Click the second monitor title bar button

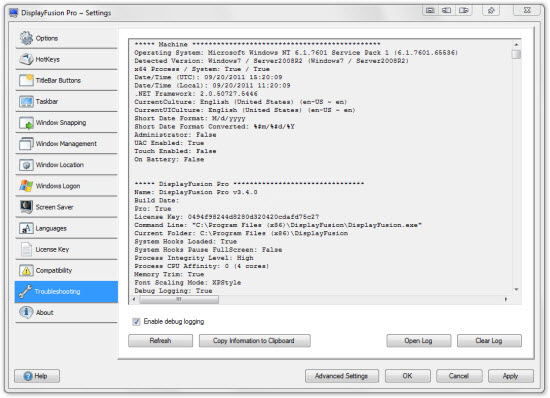click(x=446, y=11)
